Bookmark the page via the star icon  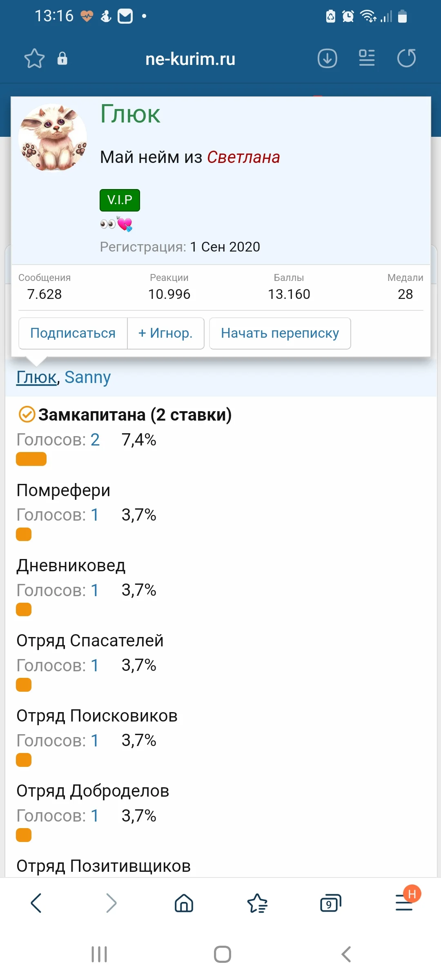click(x=35, y=58)
